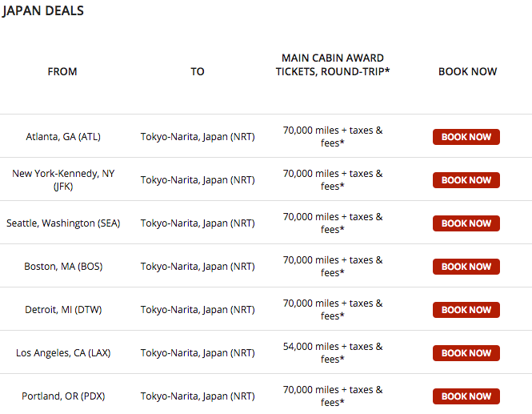Select the Atlanta, GA (ATL) origin cell
This screenshot has width=532, height=414.
coord(63,137)
